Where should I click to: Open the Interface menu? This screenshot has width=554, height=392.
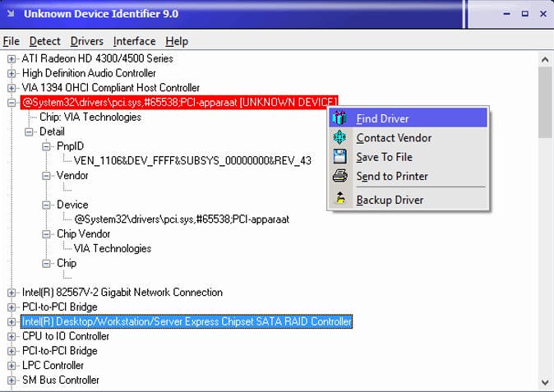134,41
